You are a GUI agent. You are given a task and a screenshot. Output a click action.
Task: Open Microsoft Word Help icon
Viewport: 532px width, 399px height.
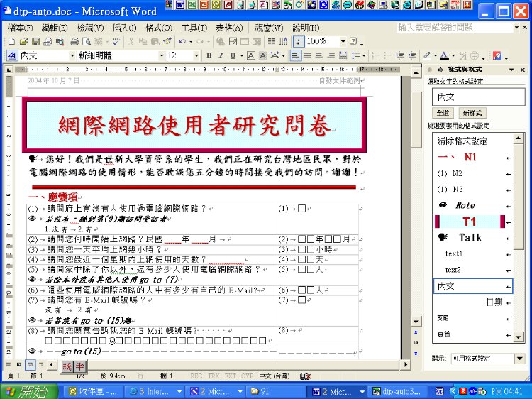pyautogui.click(x=353, y=41)
